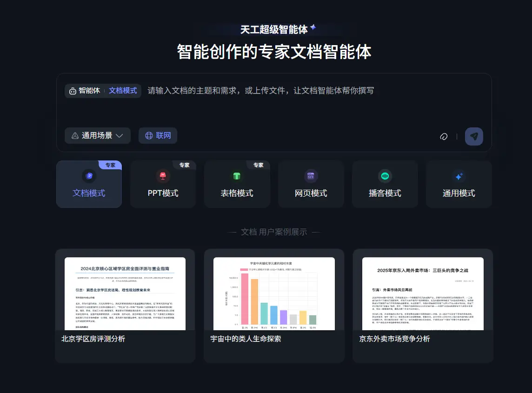The image size is (532, 393).
Task: Open the 京东外卖市场竞争分析 document thumbnail
Action: pos(422,293)
